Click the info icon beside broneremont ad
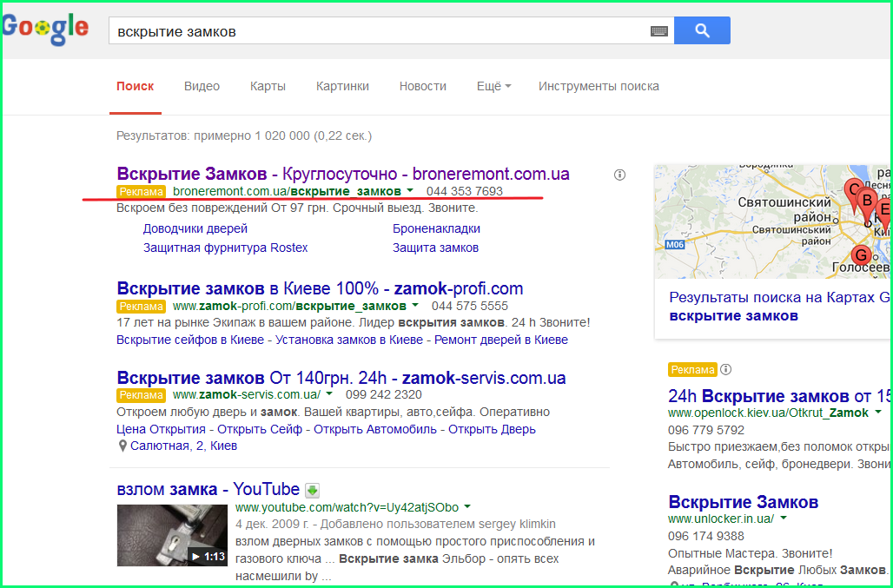Screen dimensions: 893x588 coord(619,175)
